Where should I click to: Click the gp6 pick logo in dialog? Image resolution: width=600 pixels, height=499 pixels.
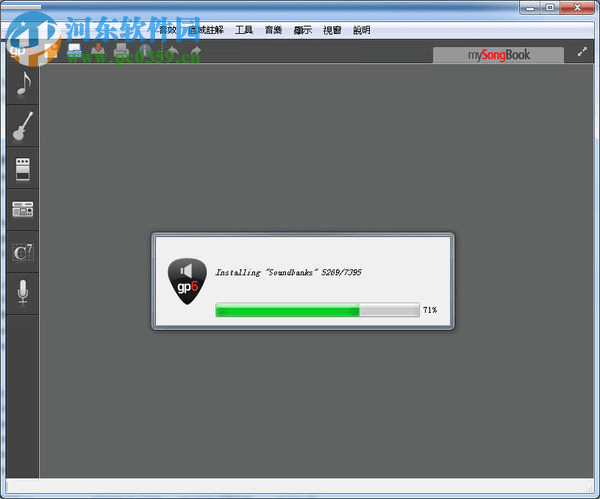187,281
